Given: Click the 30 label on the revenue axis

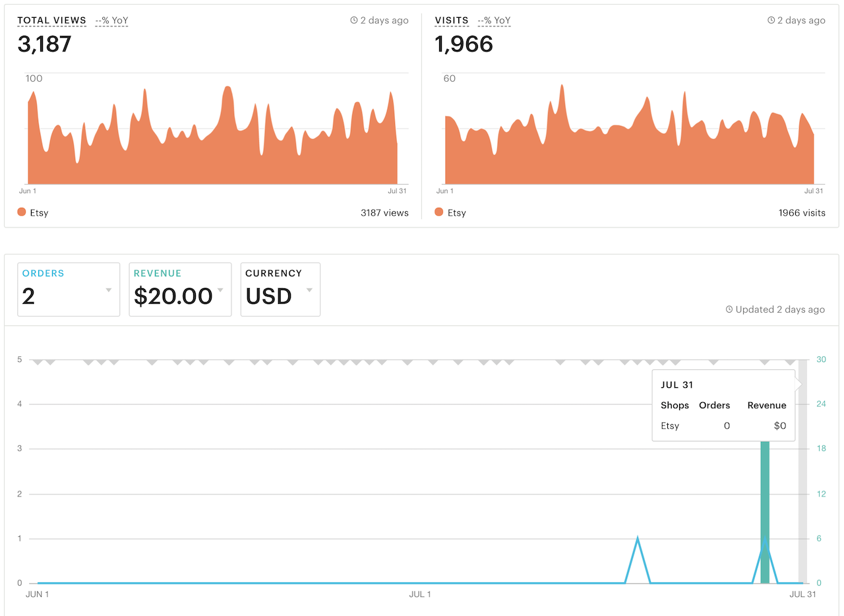Looking at the screenshot, I should coord(821,359).
